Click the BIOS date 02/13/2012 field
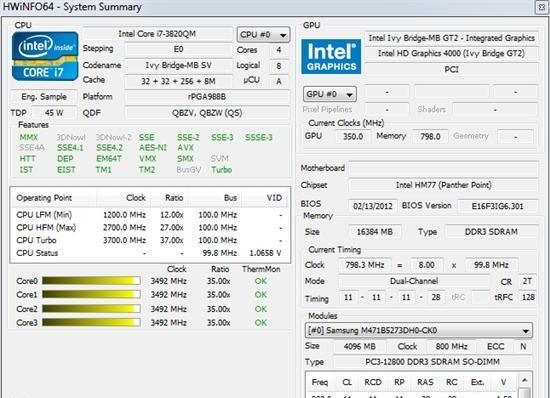This screenshot has width=550, height=398. pyautogui.click(x=373, y=206)
